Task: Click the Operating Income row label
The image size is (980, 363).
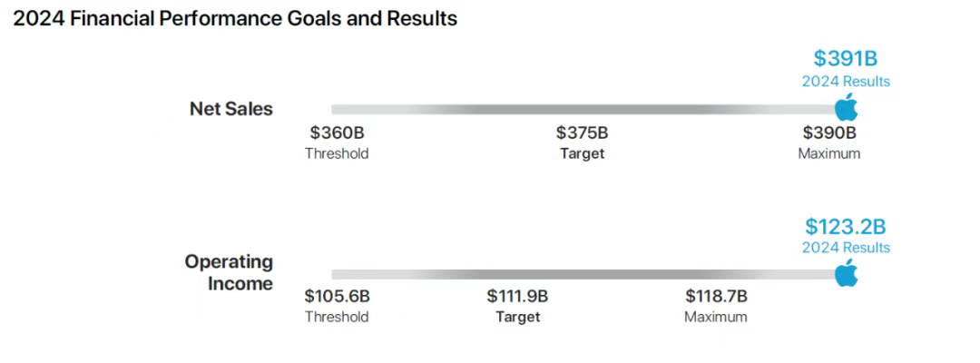Action: (229, 272)
